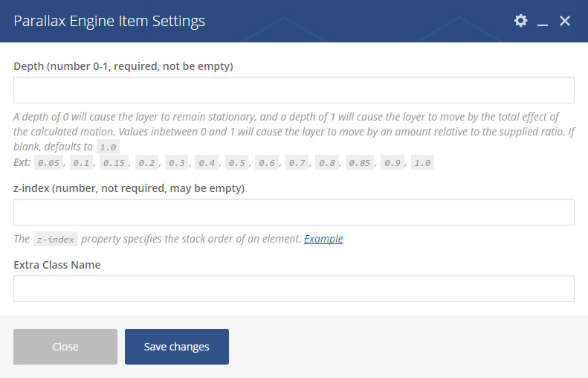This screenshot has width=588, height=378.
Task: Minimize the Parallax Engine Item Settings panel
Action: pos(542,21)
